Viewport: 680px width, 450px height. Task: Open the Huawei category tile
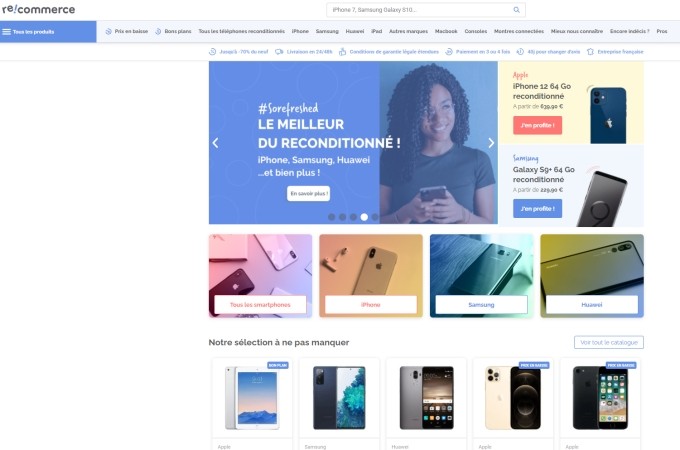pyautogui.click(x=592, y=276)
